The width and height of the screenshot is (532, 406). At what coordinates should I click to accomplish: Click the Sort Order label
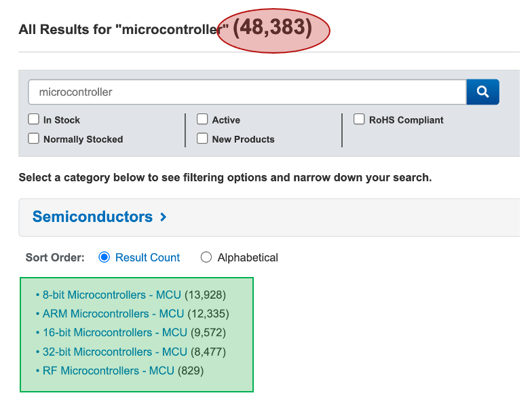pyautogui.click(x=55, y=257)
